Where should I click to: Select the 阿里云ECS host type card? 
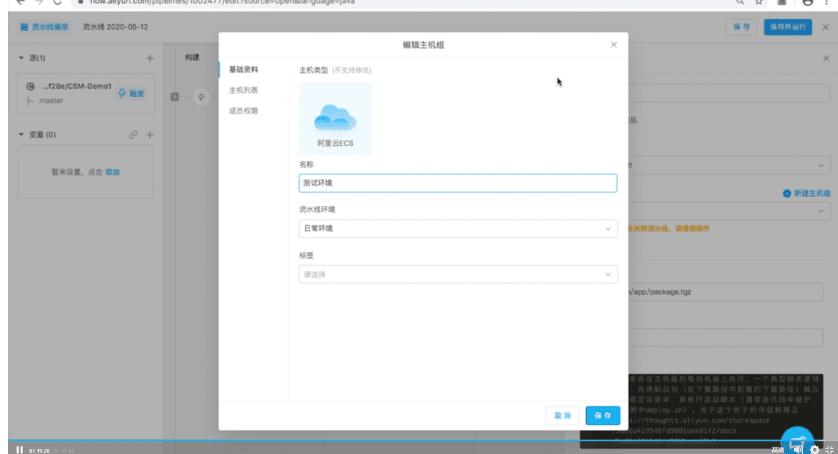coord(335,119)
